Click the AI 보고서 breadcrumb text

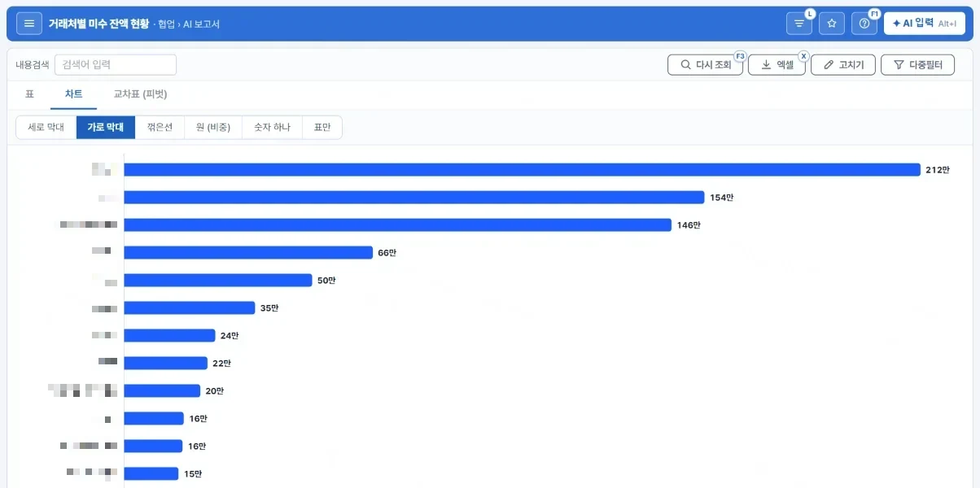[201, 24]
